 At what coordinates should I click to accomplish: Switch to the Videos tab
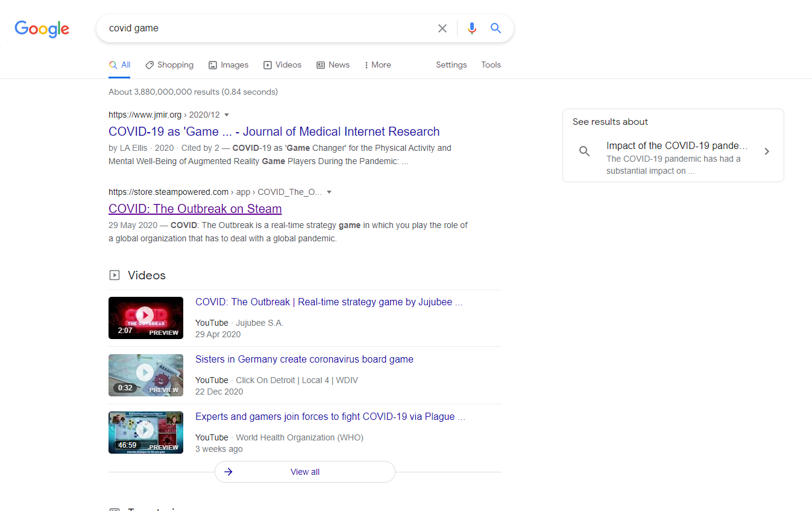[282, 65]
